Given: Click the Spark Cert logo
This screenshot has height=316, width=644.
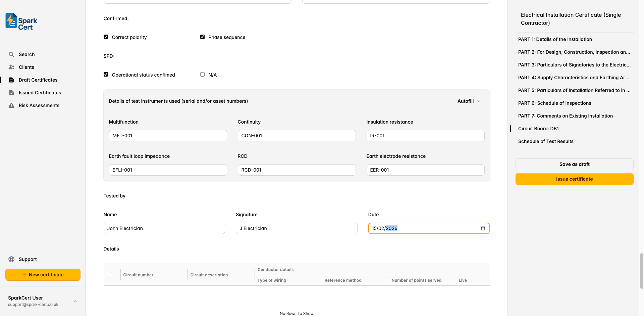Looking at the screenshot, I should click(x=21, y=22).
